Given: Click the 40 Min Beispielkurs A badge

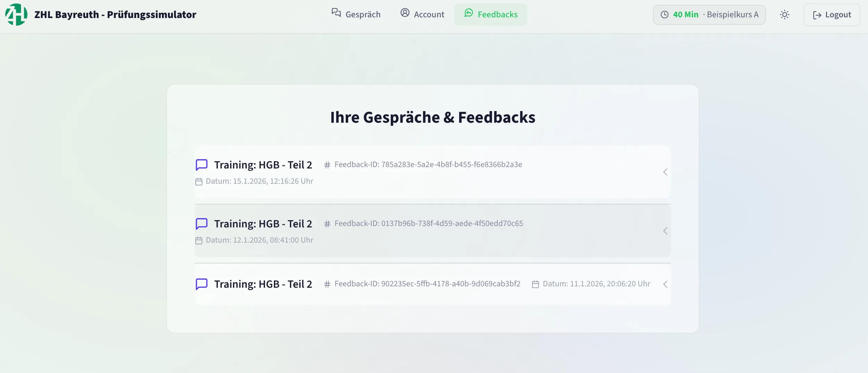Looking at the screenshot, I should 709,15.
